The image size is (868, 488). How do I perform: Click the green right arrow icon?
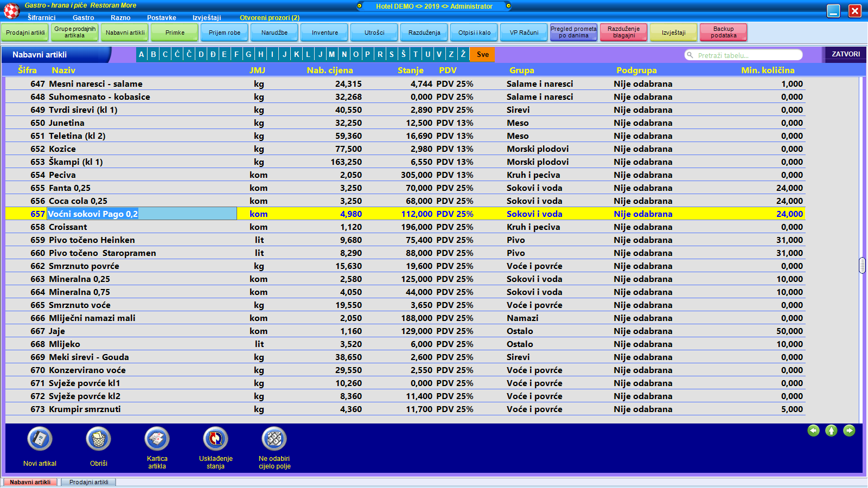pos(849,431)
